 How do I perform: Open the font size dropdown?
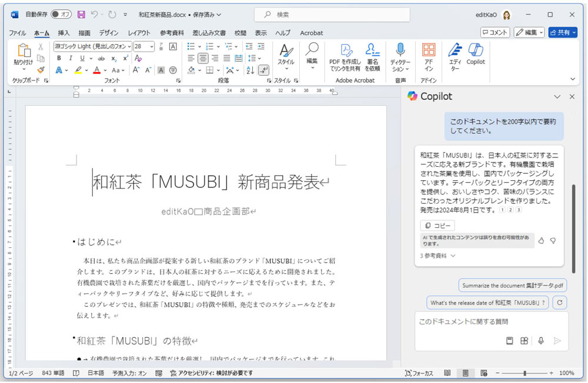(151, 46)
